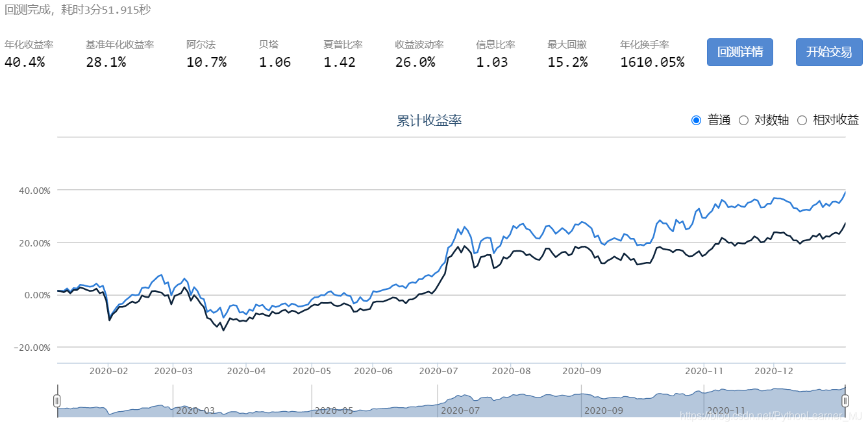The width and height of the screenshot is (868, 428).
Task: Grab the right range slider handle
Action: tap(845, 401)
